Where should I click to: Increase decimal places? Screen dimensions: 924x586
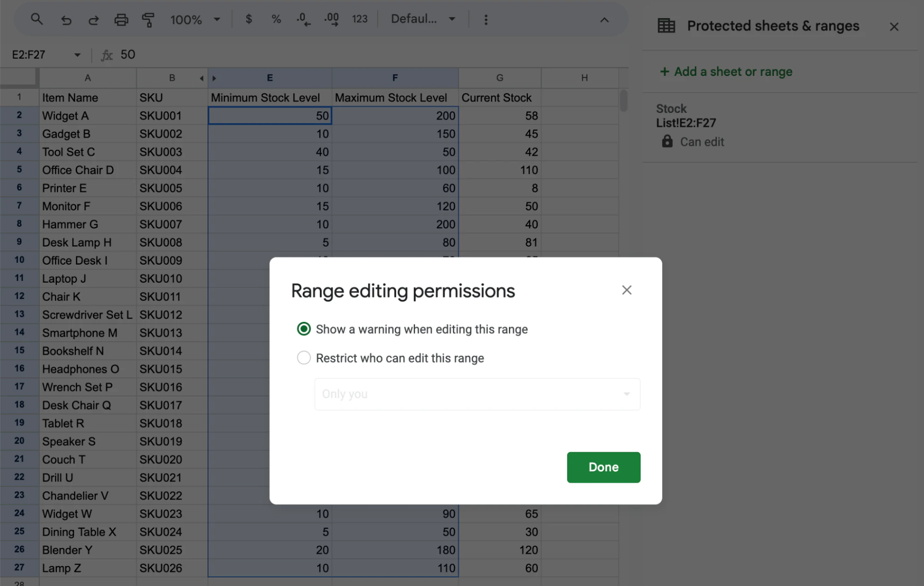331,19
